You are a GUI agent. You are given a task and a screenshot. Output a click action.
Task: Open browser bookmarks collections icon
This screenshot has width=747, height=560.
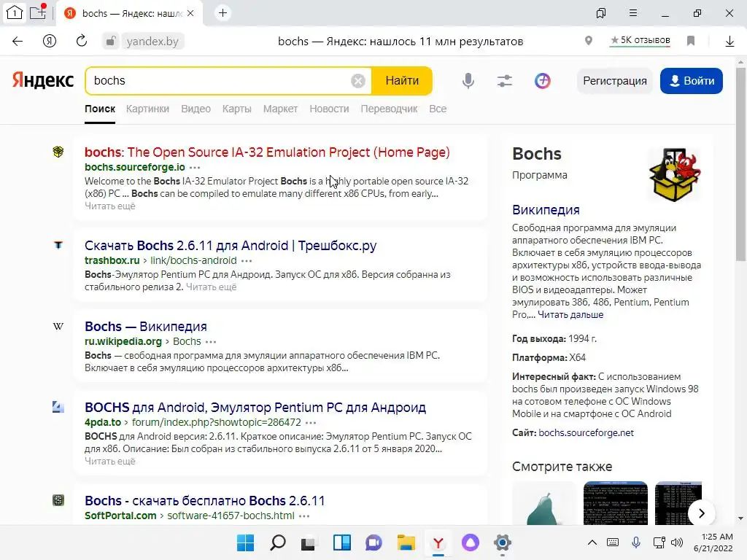click(601, 13)
